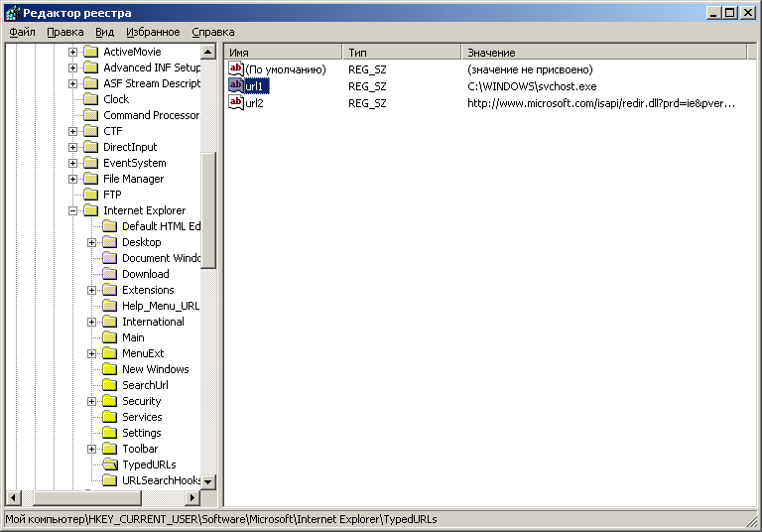762x532 pixels.
Task: Open the Избранное menu
Action: tap(153, 32)
